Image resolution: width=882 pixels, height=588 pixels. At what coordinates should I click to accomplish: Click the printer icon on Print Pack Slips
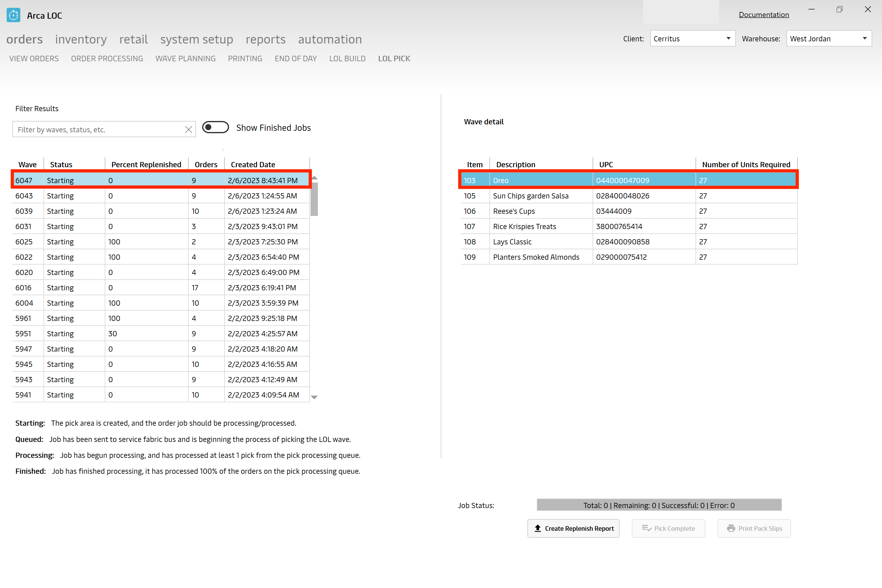[731, 528]
